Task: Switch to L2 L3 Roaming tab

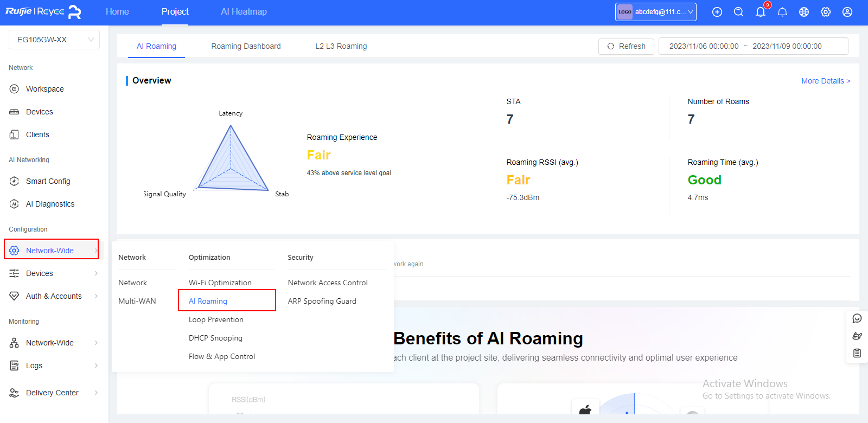Action: [x=341, y=46]
